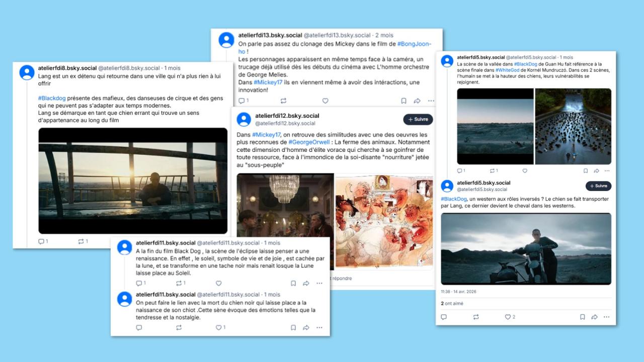Open the atelierfdi12 profile avatar

tap(244, 119)
